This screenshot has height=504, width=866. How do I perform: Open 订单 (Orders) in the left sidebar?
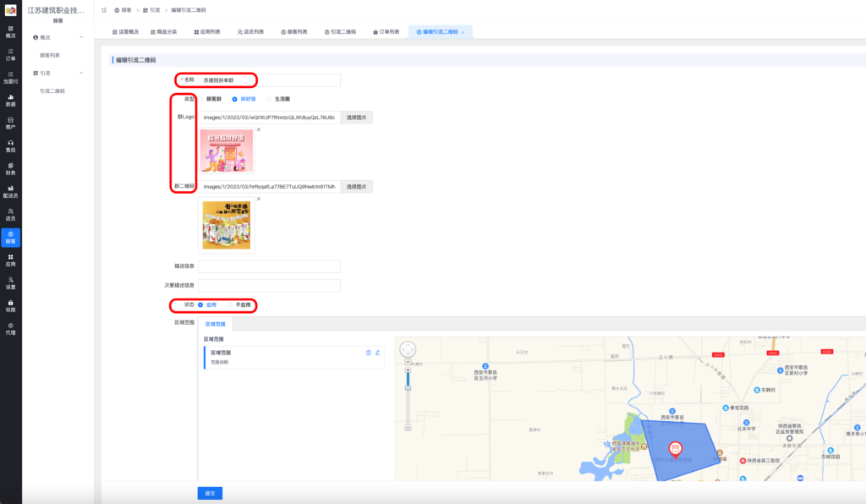(10, 55)
